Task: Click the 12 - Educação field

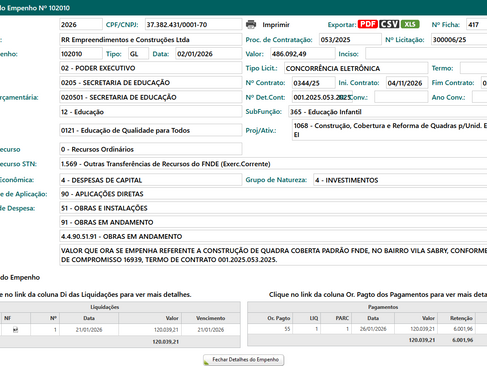Action: (151, 112)
